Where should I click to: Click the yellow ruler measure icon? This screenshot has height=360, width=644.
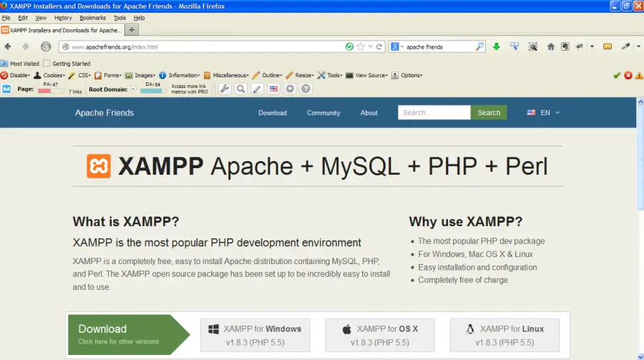[x=608, y=47]
